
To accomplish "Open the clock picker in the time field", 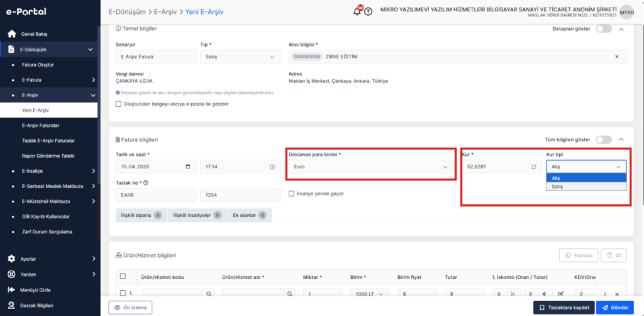I will 272,167.
